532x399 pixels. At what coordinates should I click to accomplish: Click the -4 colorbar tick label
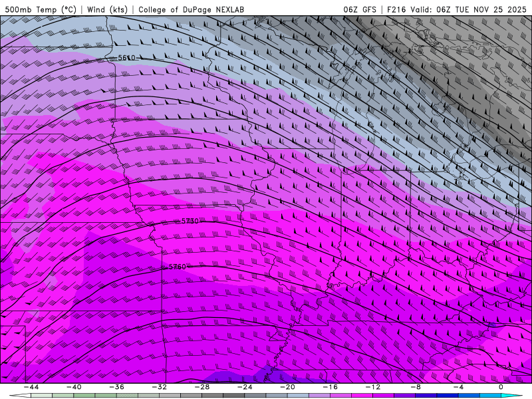coord(458,387)
